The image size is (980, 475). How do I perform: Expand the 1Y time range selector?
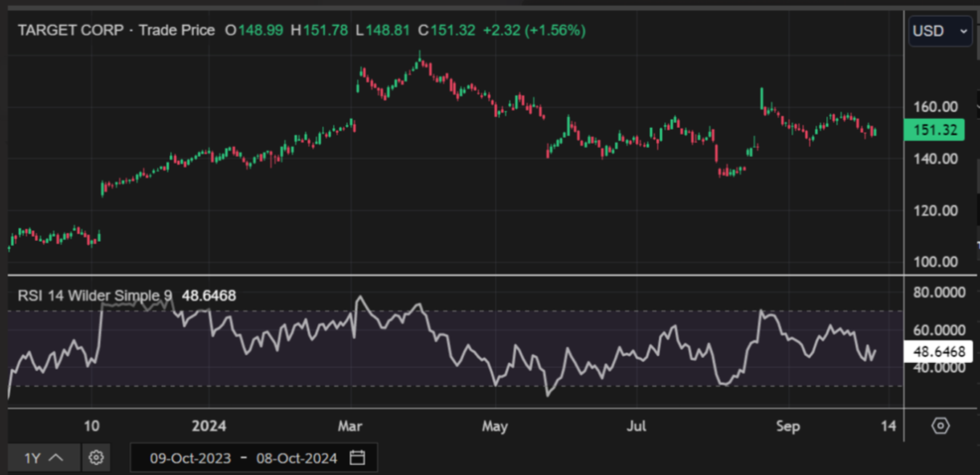43,458
